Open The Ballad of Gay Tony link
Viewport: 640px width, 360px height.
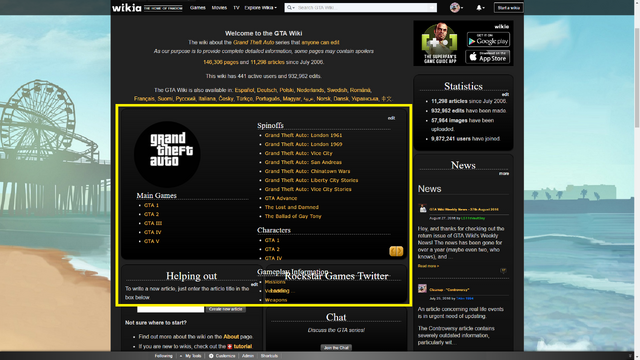[x=293, y=216]
